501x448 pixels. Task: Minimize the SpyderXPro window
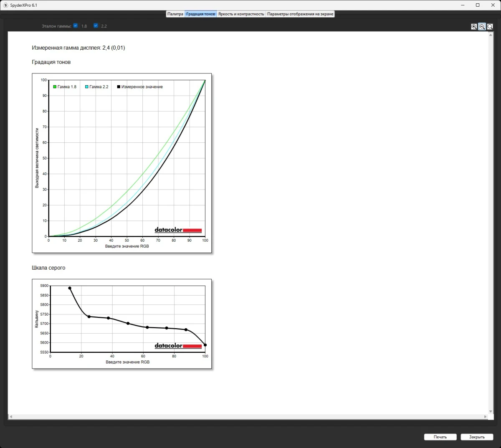click(x=463, y=5)
